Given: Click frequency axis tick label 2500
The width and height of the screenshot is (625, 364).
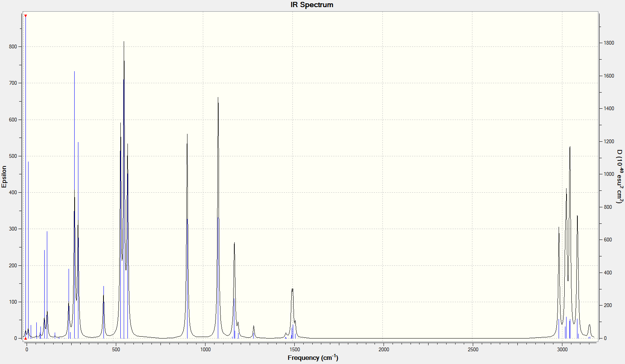Looking at the screenshot, I should [473, 349].
